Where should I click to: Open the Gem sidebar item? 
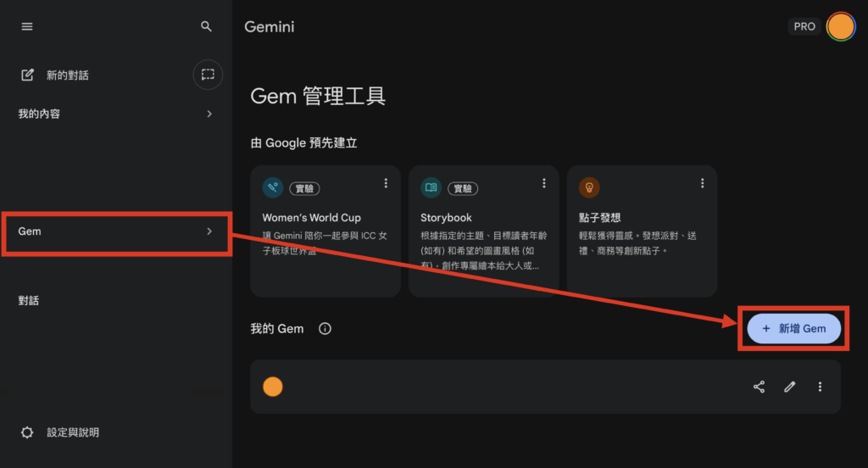coord(116,231)
